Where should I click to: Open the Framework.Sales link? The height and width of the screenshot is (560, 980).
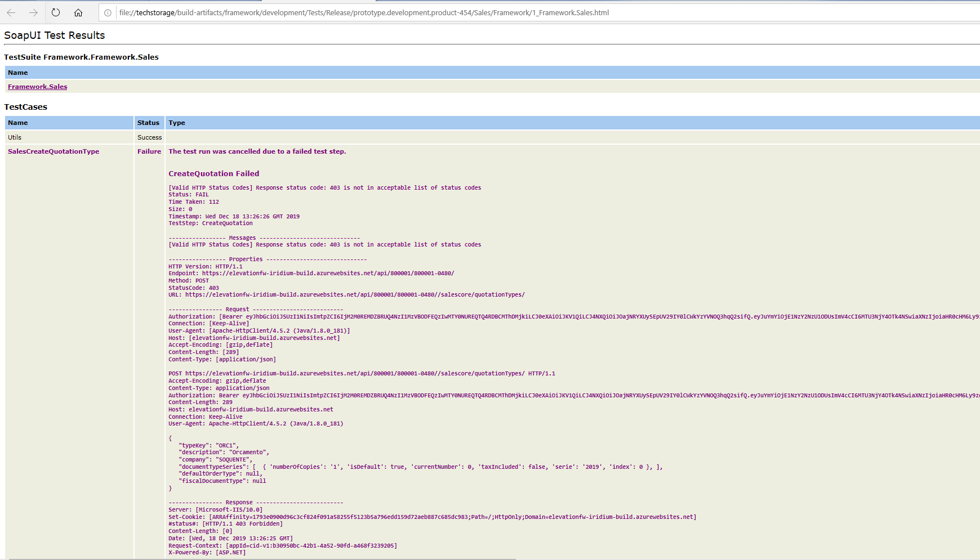coord(38,87)
